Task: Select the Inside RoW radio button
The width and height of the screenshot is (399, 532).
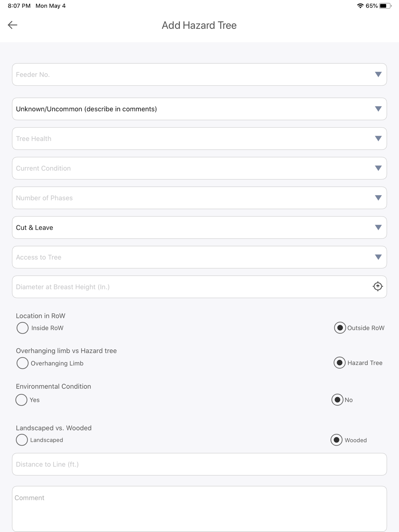Action: [x=22, y=328]
